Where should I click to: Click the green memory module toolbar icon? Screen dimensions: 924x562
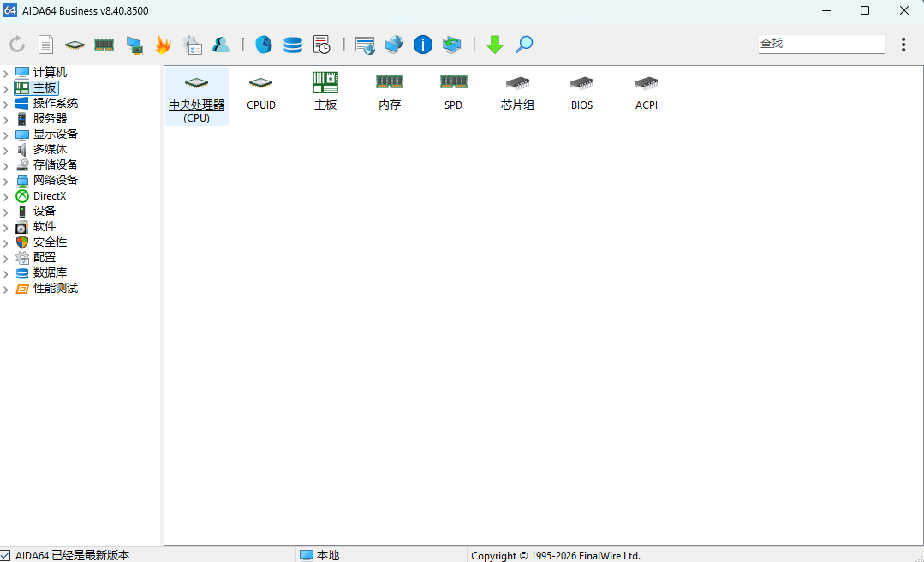(x=104, y=45)
